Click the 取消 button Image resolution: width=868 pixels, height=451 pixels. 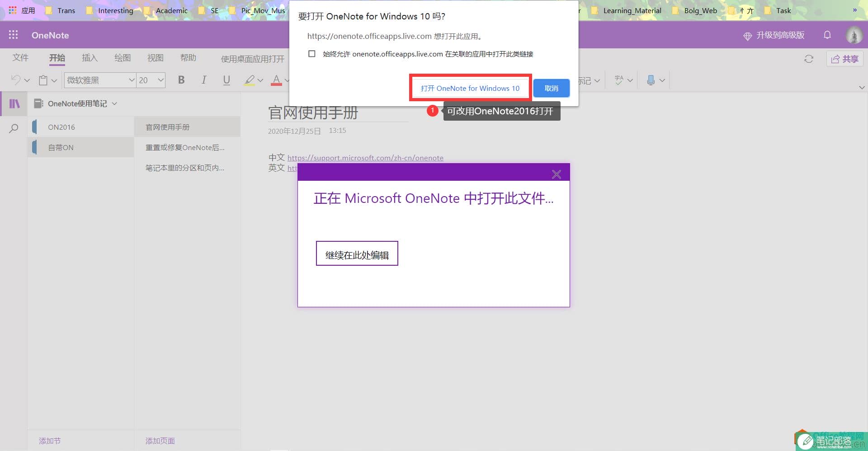[552, 88]
